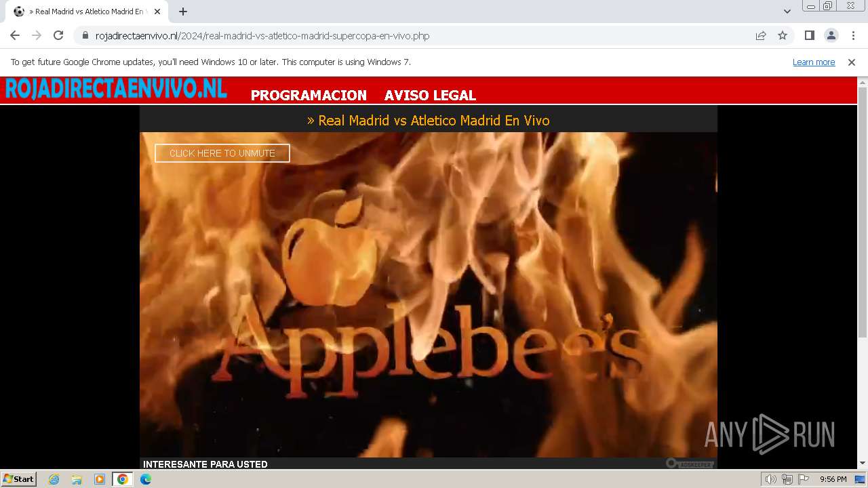Click the show desktop tray icon
868x488 pixels.
pyautogui.click(x=860, y=479)
